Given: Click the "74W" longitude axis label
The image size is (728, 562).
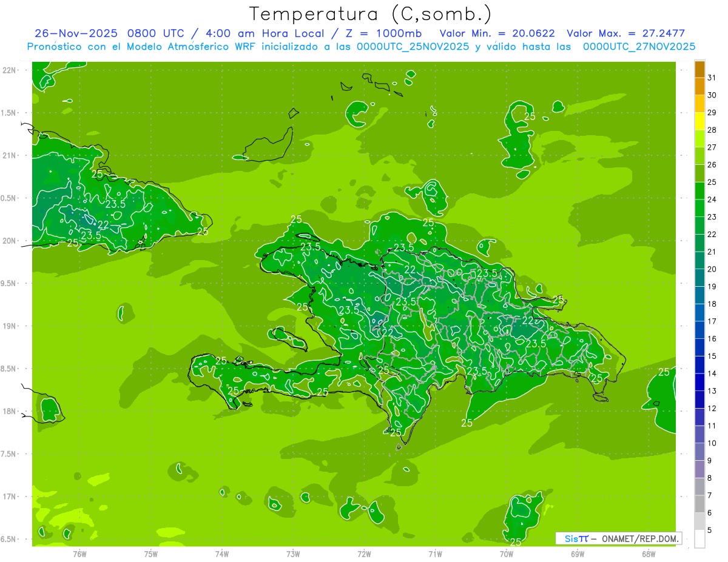Looking at the screenshot, I should (222, 554).
